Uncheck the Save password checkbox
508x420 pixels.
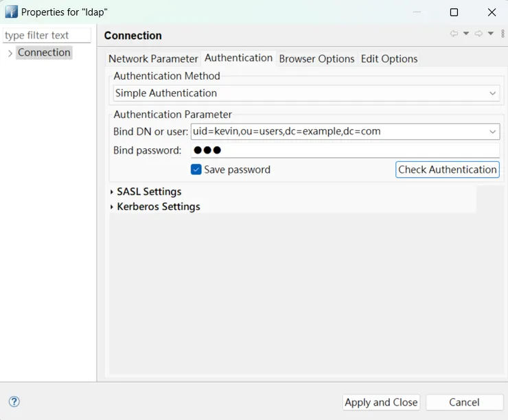[x=196, y=170]
